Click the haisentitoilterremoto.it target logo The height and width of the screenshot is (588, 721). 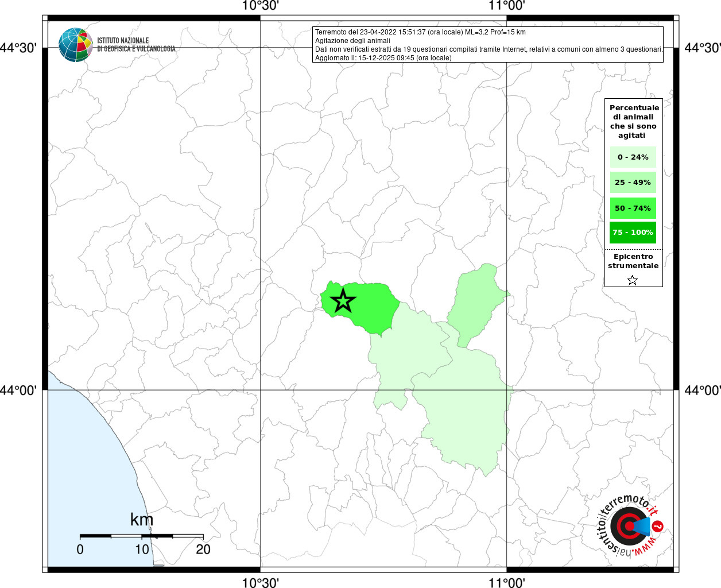(630, 525)
